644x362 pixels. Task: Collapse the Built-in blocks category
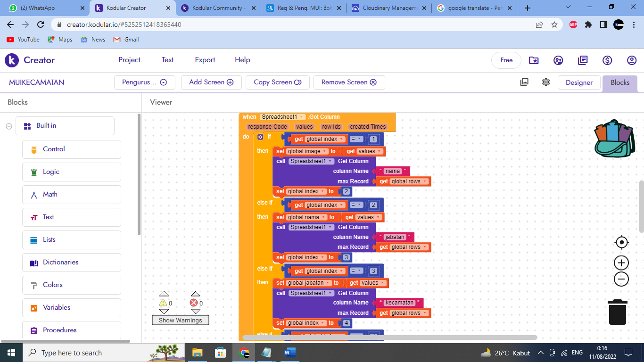[9, 126]
